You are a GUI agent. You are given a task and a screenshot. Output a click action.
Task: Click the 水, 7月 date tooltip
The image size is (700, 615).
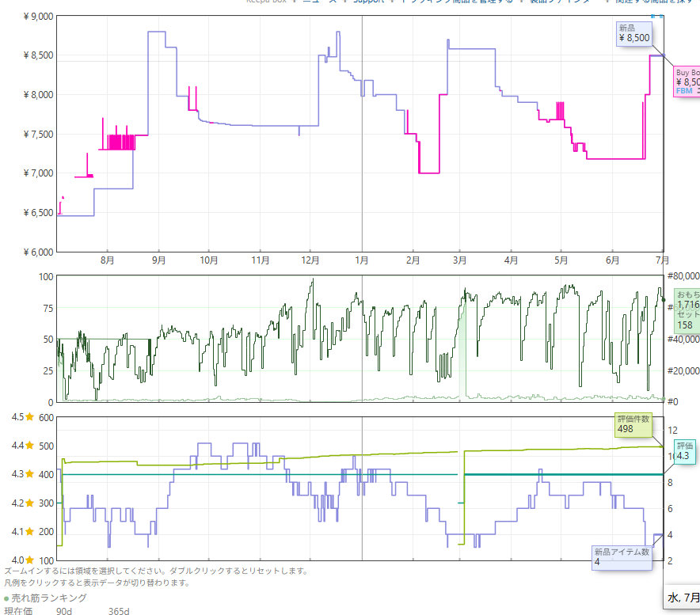(682, 597)
